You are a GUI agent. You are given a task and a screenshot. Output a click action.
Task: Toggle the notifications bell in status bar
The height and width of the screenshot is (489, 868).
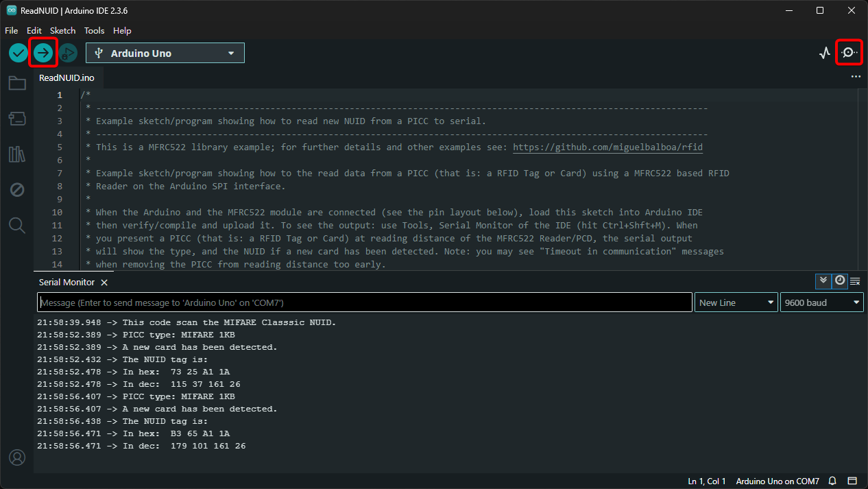[832, 481]
